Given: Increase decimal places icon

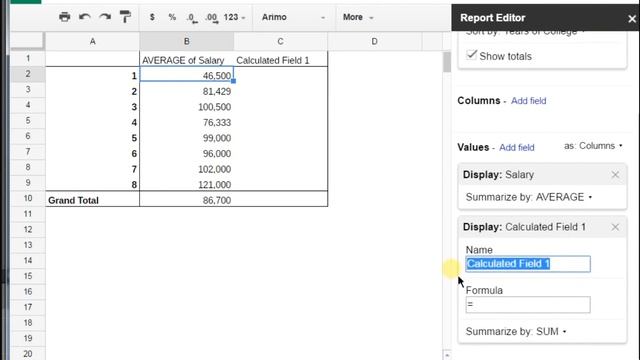Looking at the screenshot, I should pyautogui.click(x=211, y=18).
